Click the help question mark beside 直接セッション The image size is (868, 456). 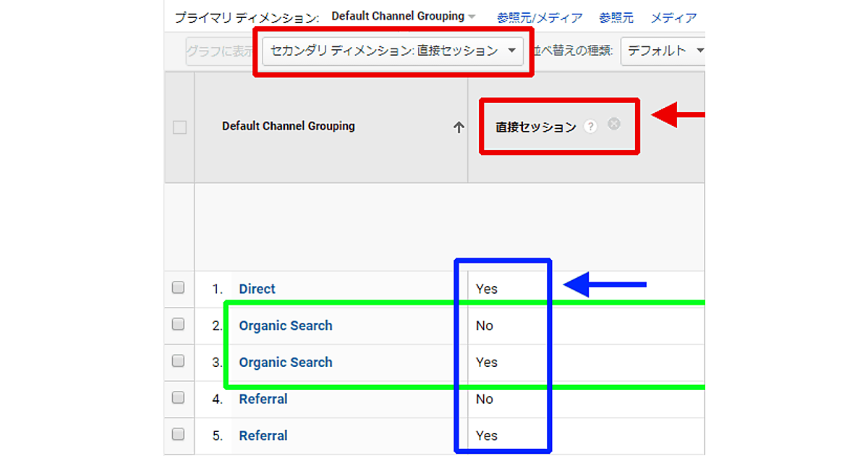coord(591,127)
